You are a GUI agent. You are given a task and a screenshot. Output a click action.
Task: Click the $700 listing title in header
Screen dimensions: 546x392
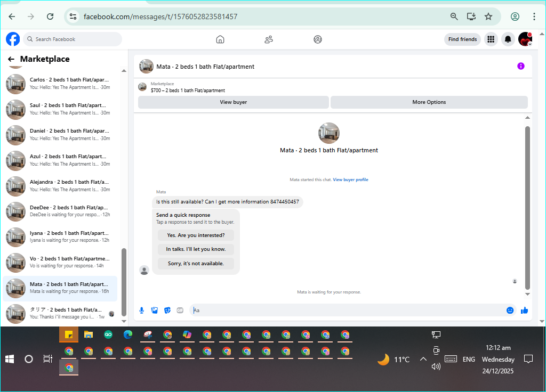pyautogui.click(x=188, y=91)
